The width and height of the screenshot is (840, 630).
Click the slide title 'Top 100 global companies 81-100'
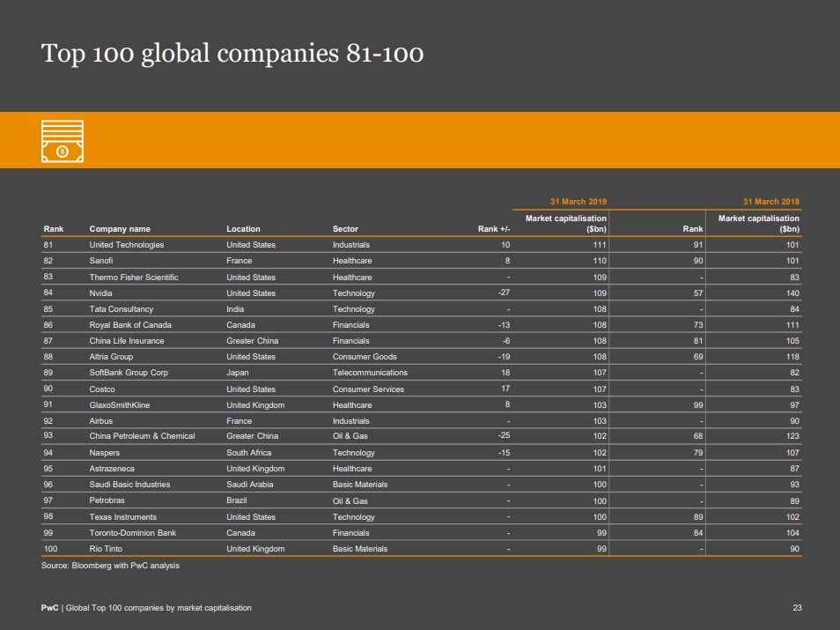pyautogui.click(x=232, y=54)
